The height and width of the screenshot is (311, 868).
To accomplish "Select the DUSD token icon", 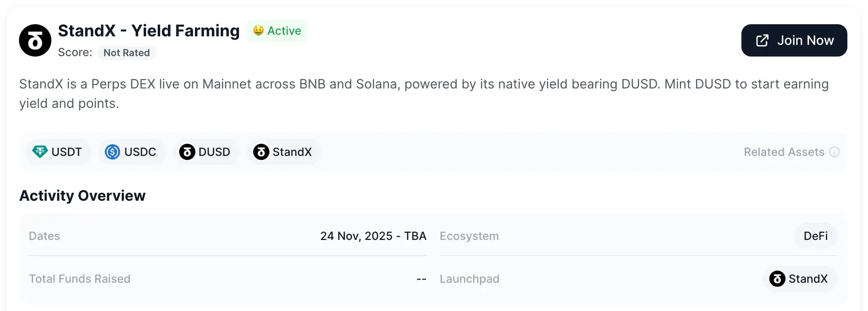I will tap(186, 152).
